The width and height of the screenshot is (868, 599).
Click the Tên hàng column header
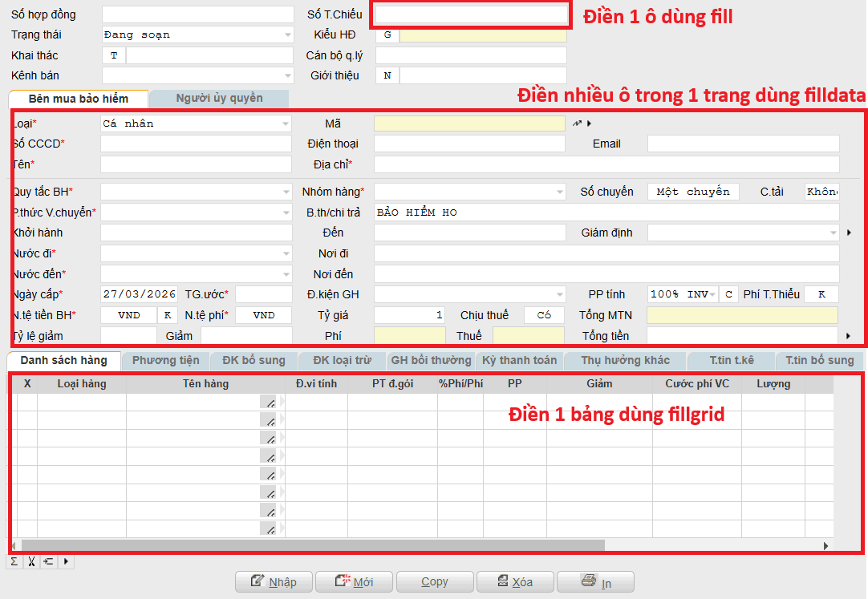(206, 384)
